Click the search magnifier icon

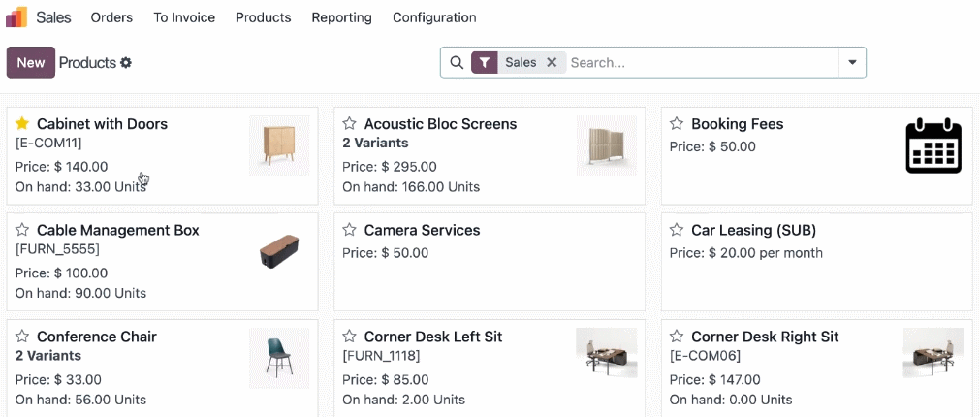(x=457, y=63)
